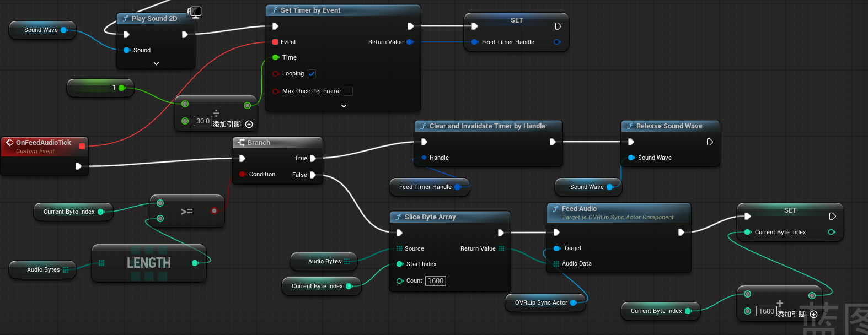The height and width of the screenshot is (335, 868).
Task: Add a pin on the divide node
Action: [x=249, y=124]
